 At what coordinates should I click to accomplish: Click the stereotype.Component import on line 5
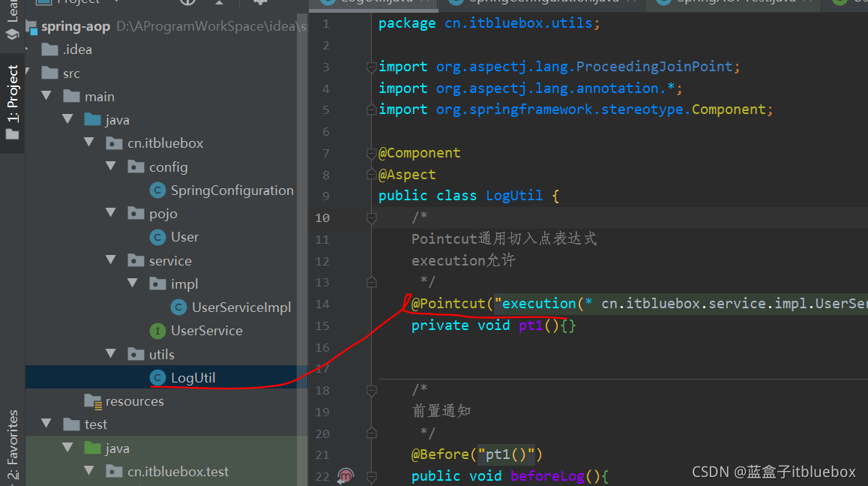[683, 109]
